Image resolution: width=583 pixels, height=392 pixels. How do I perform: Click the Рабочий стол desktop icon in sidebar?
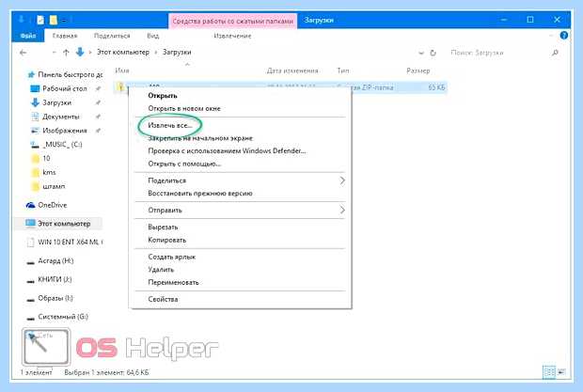(35, 88)
